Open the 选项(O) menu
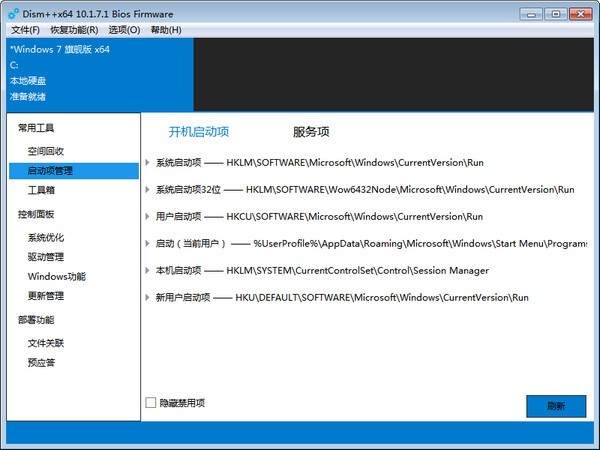The width and height of the screenshot is (600, 450). click(124, 30)
